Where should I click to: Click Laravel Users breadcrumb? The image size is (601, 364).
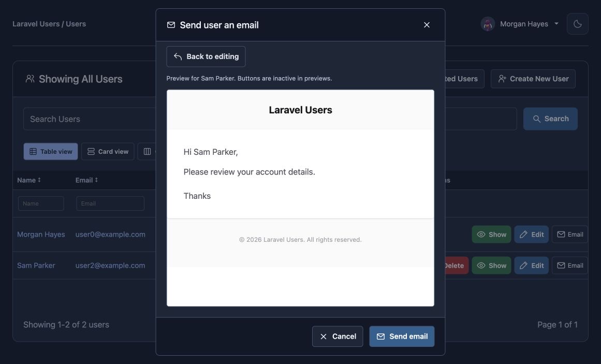click(x=36, y=24)
